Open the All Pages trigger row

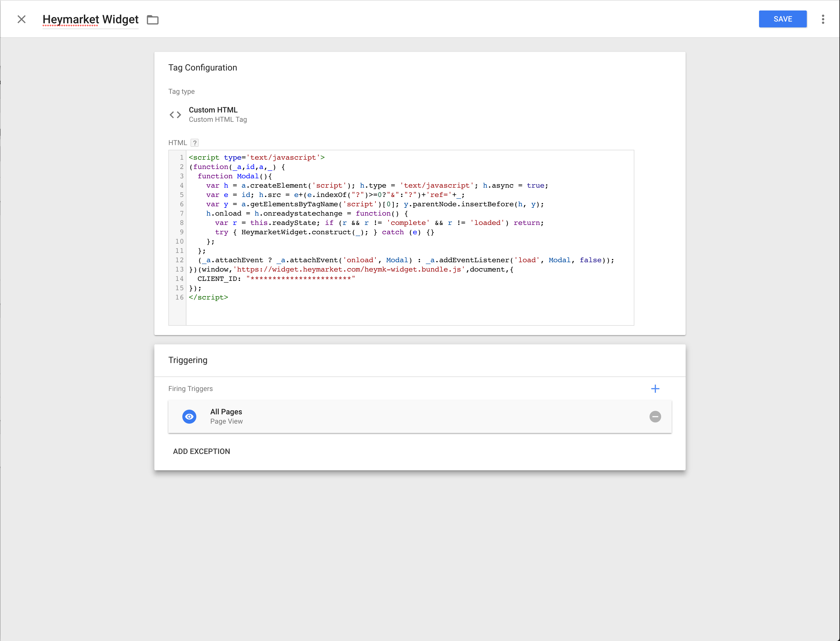[x=420, y=417]
